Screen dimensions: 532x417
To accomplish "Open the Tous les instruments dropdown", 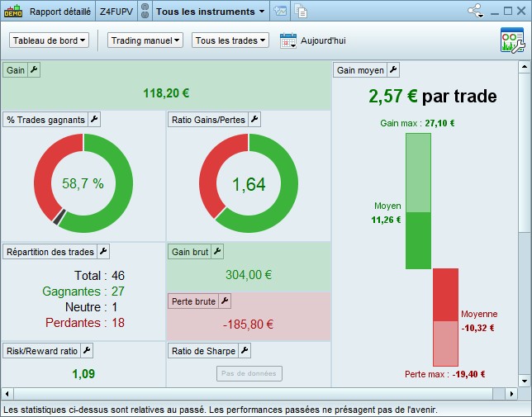I will coord(211,12).
